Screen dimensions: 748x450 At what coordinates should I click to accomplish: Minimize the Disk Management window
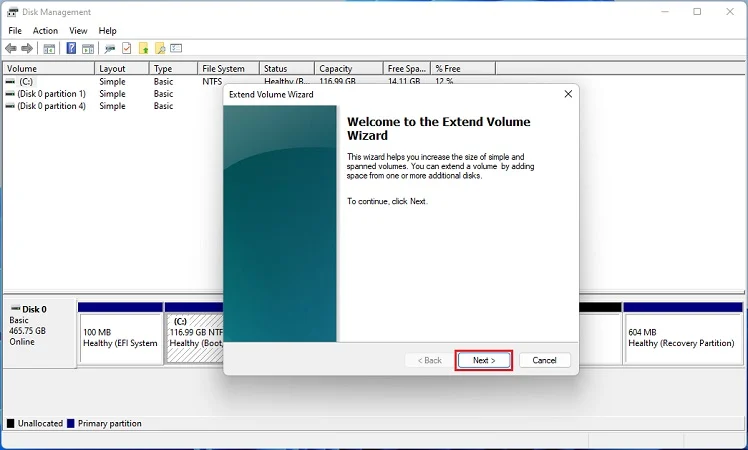[665, 11]
